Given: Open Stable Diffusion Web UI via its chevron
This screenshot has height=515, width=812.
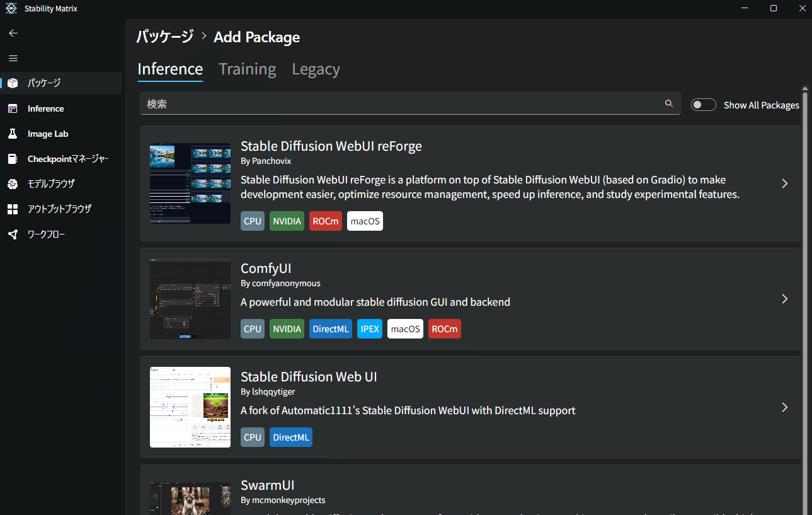Looking at the screenshot, I should (x=785, y=407).
